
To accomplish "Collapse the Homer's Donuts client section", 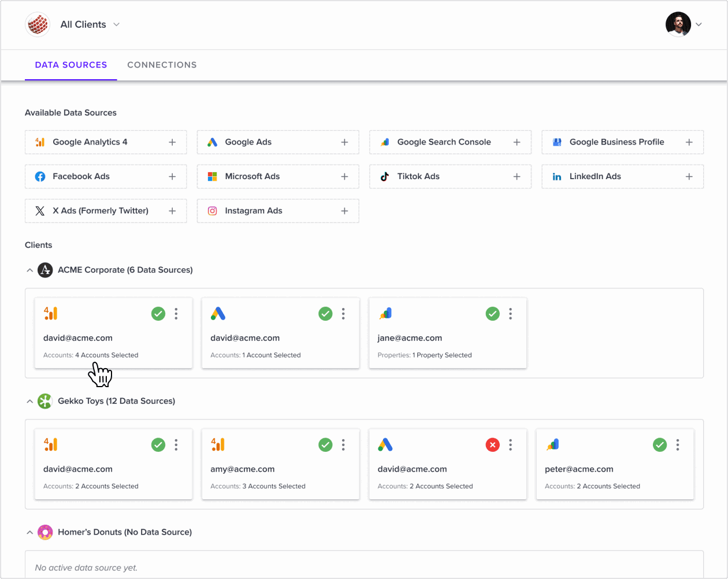I will pyautogui.click(x=29, y=533).
